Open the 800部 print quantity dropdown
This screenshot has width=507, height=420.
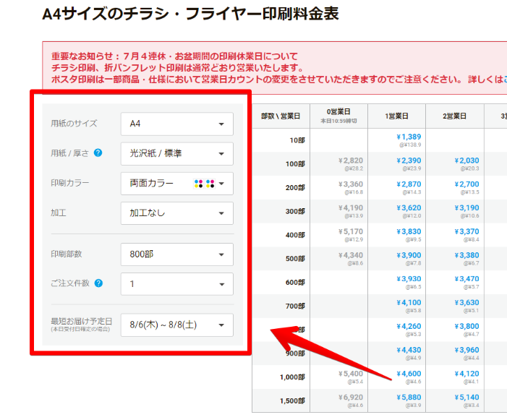pyautogui.click(x=176, y=254)
